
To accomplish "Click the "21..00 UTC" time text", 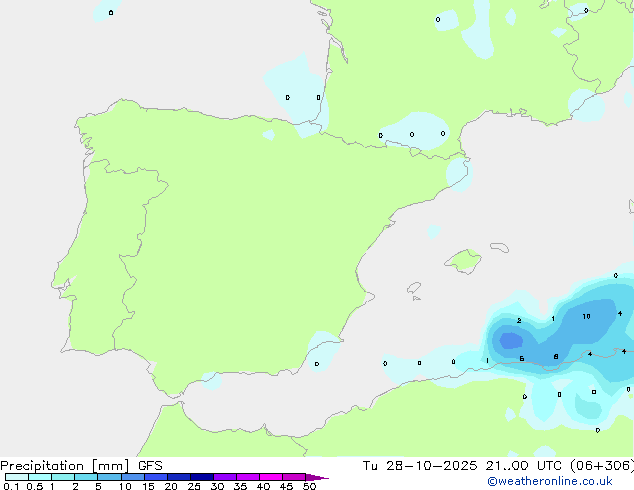I will pyautogui.click(x=523, y=466).
